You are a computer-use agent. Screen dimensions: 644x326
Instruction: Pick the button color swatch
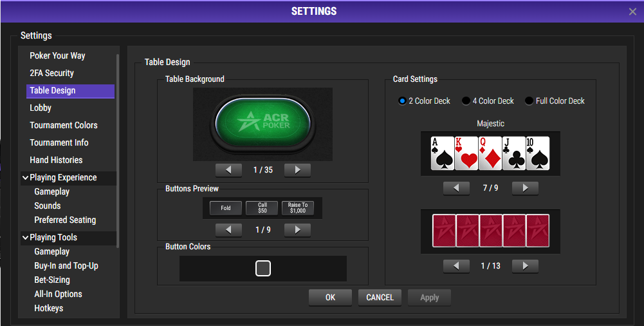[263, 269]
